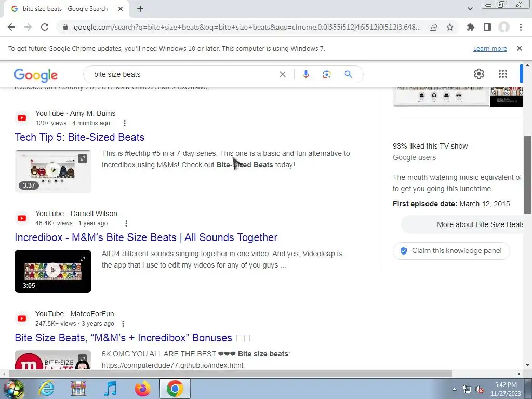Start voice search with microphone

click(305, 74)
